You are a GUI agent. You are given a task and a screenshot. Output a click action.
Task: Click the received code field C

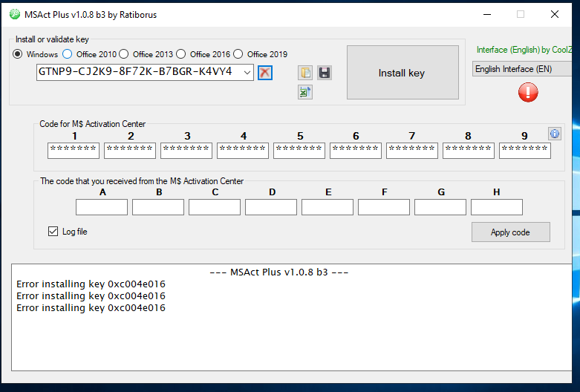(x=215, y=207)
